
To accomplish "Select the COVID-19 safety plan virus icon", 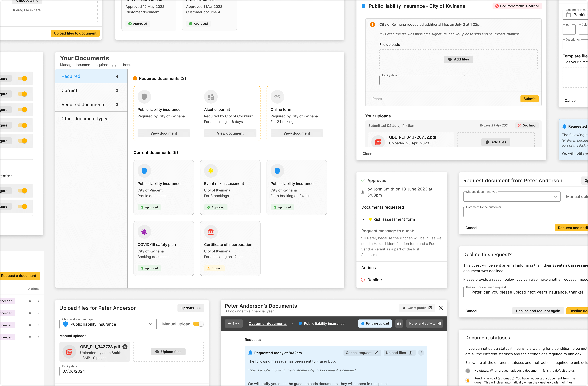I will point(144,232).
